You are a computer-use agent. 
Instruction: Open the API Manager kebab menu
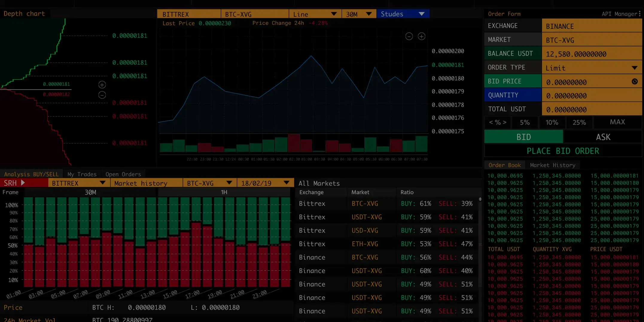pos(640,14)
